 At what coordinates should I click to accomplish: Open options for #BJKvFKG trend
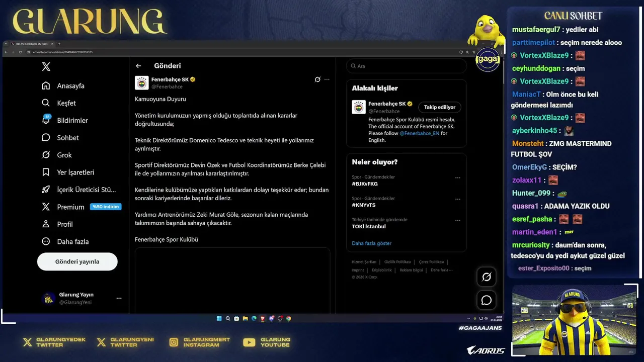(x=458, y=177)
